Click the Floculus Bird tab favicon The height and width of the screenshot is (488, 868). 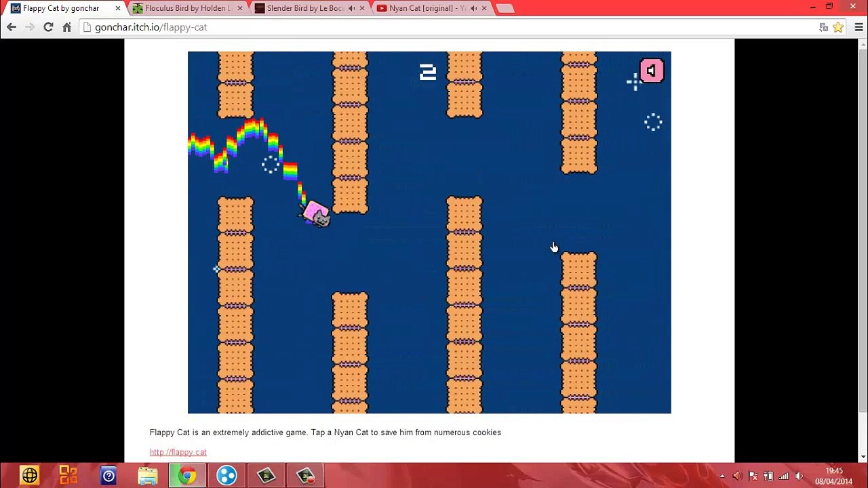coord(138,8)
